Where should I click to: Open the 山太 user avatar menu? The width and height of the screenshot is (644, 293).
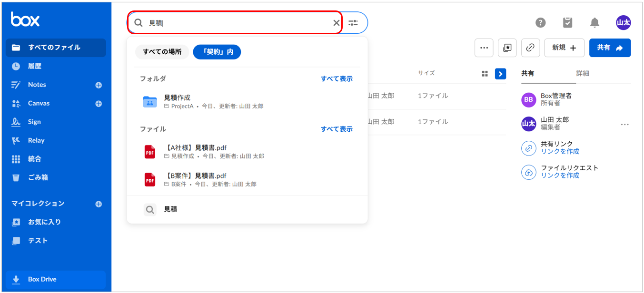(623, 22)
